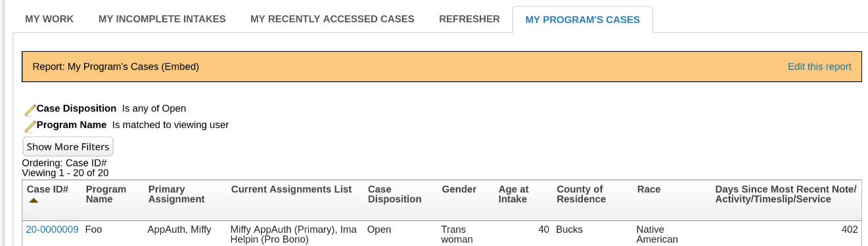Open case 20-0000009 link
This screenshot has width=868, height=246.
click(x=52, y=230)
